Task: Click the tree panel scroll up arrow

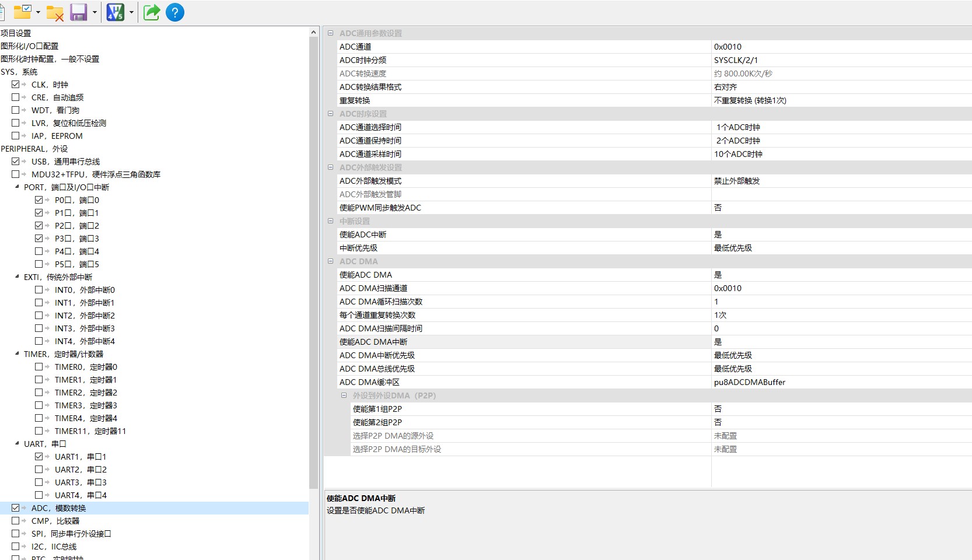Action: coord(313,33)
